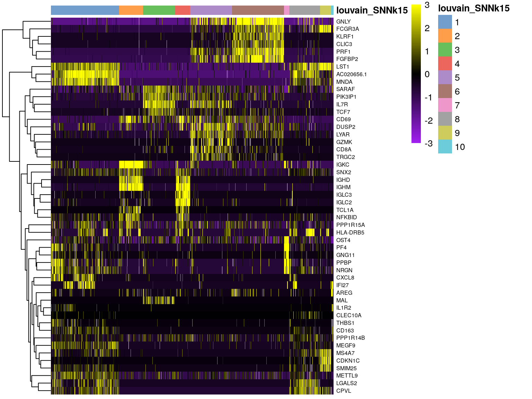
Task: Click the HLA-DRB5 gene label
Action: click(x=350, y=233)
